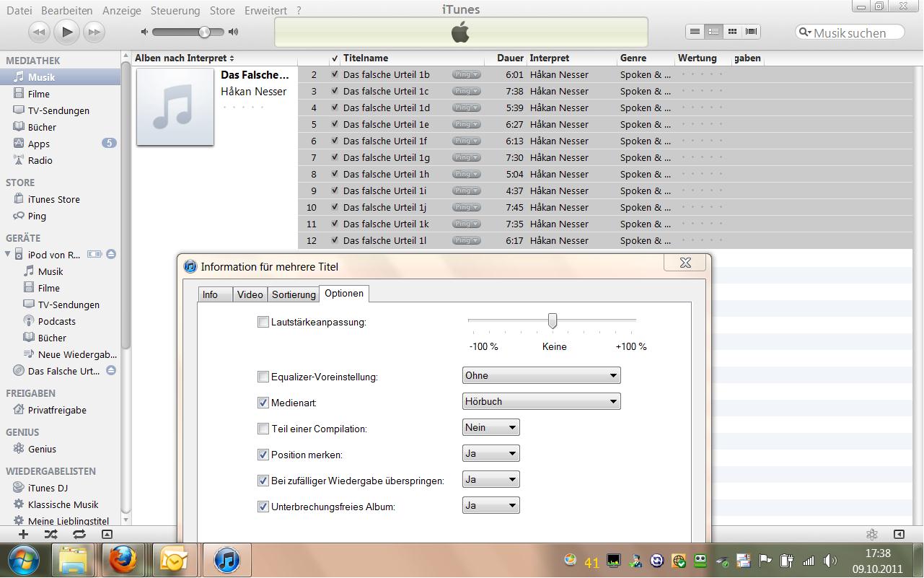Screen dimensions: 924x578
Task: Switch to list view icon
Action: [695, 32]
